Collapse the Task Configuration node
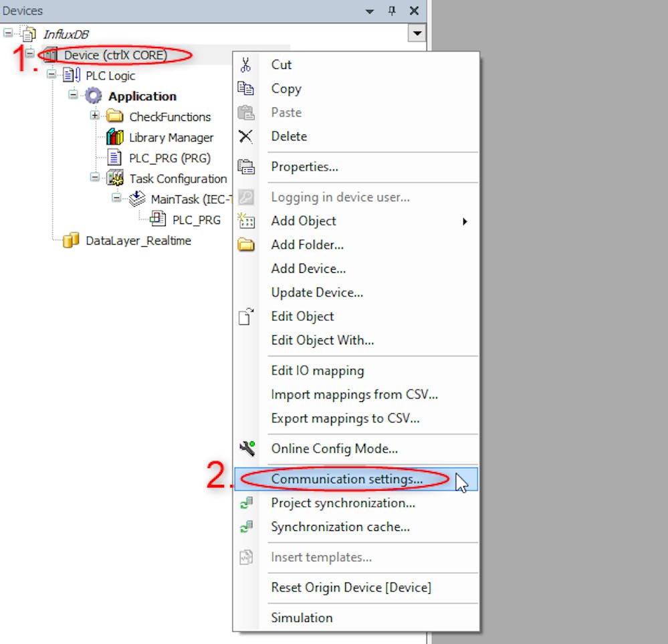 (x=94, y=177)
